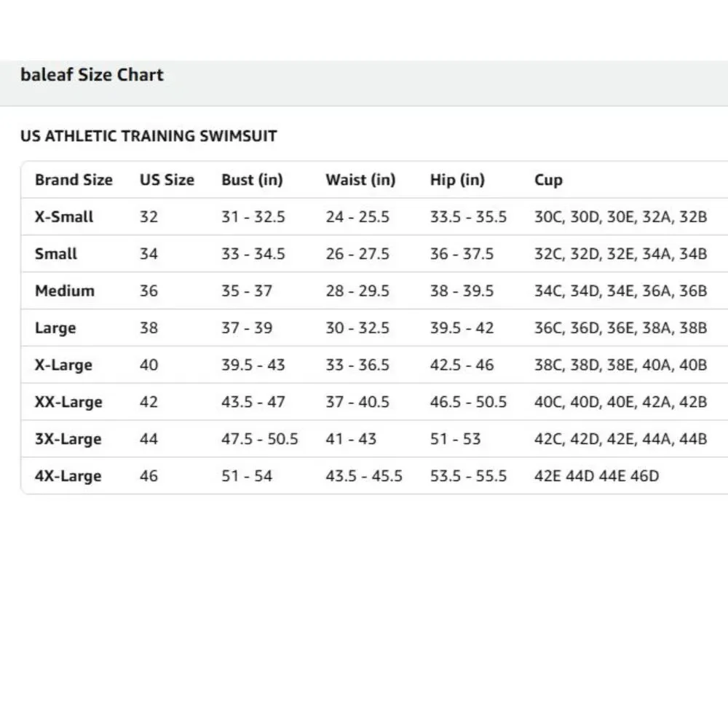Click waist value 43.5 - 45.5
Image resolution: width=728 pixels, height=728 pixels.
[x=364, y=476]
